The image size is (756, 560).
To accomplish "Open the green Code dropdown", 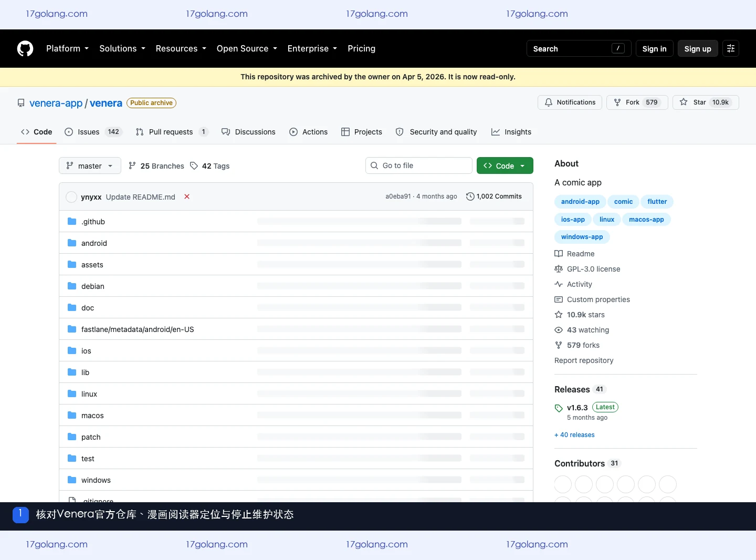I will (505, 166).
